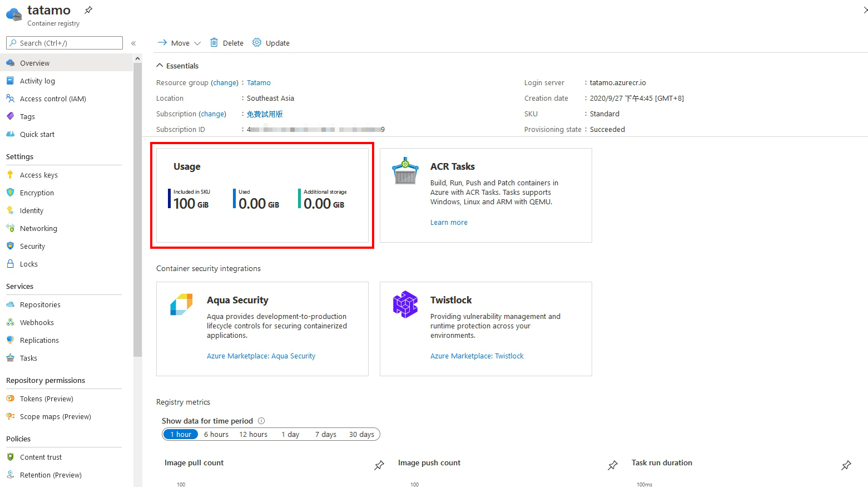Open the 免費試用版 subscription link
This screenshot has height=487, width=868.
click(265, 114)
